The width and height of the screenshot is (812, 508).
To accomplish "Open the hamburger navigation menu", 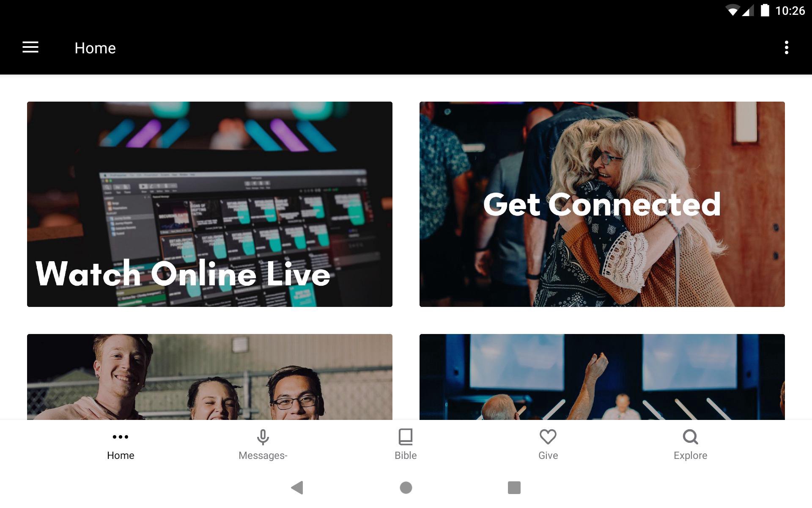I will [30, 47].
